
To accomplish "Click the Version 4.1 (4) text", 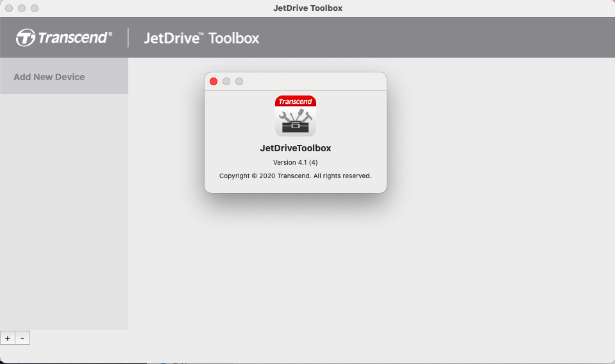I will click(x=296, y=162).
